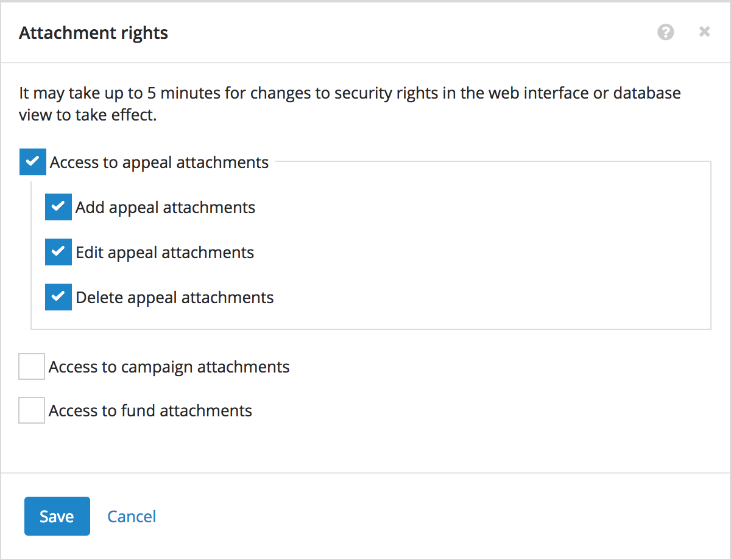The width and height of the screenshot is (731, 560).
Task: Select the 'Access to appeal attachments' label text
Action: [x=159, y=163]
